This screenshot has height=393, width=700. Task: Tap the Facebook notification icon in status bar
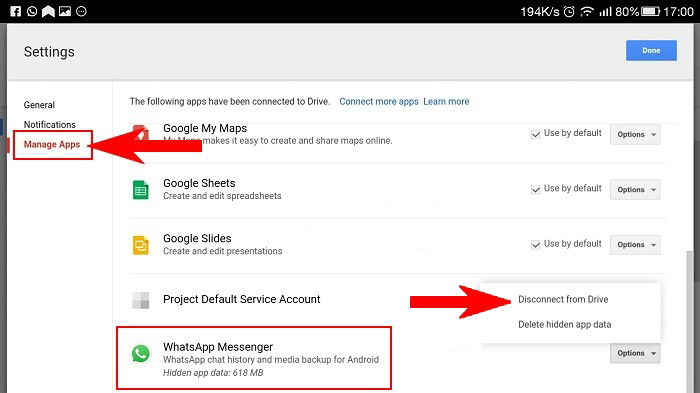click(x=16, y=11)
